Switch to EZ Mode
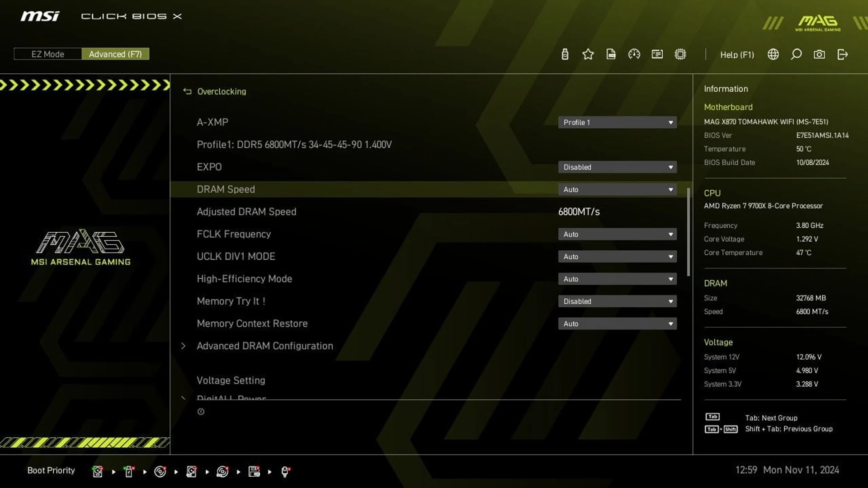Viewport: 868px width, 488px height. 48,54
